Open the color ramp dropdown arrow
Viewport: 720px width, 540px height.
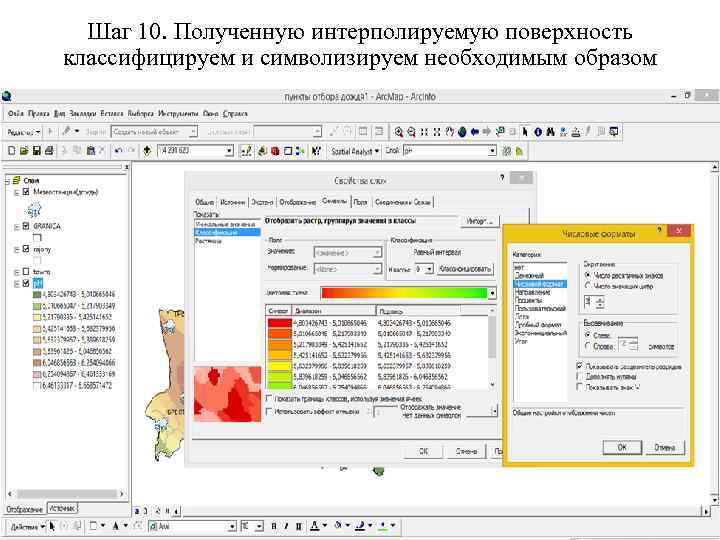point(493,293)
